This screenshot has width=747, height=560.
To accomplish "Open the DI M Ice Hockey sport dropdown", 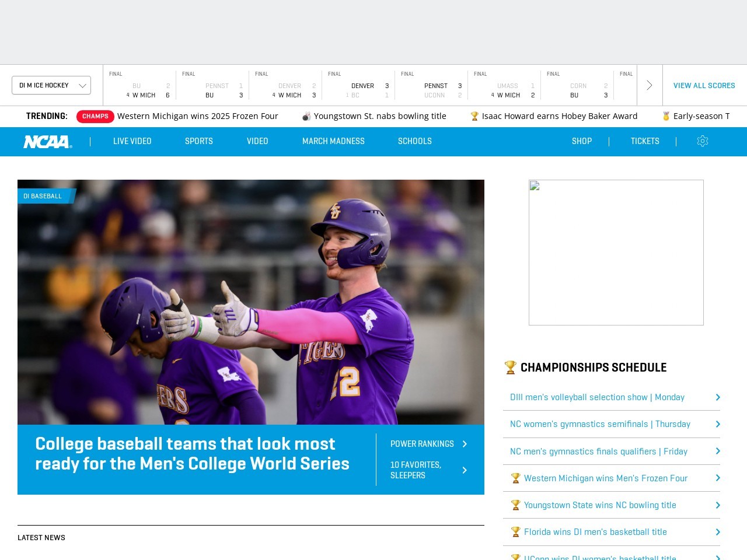I will click(x=51, y=85).
